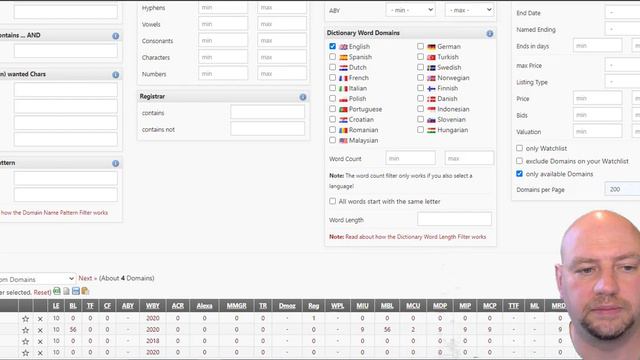Viewport: 640px width, 360px height.
Task: Open the dropdown ending in 'om Domains'
Action: click(38, 279)
